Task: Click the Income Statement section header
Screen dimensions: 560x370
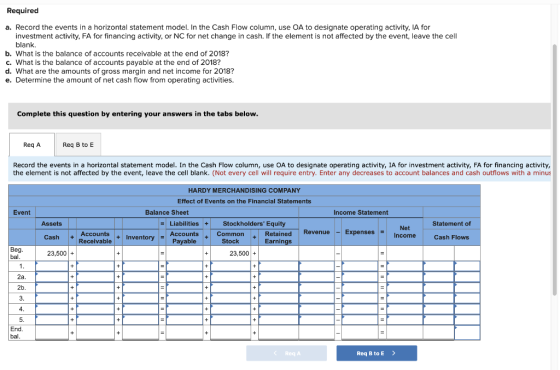Action: click(361, 212)
